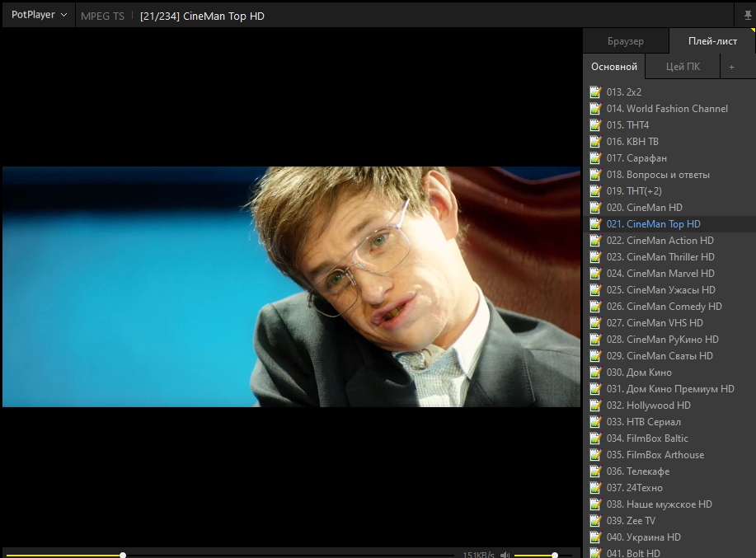Click the icon beside CineMan Comedy HD
756x558 pixels.
click(596, 306)
